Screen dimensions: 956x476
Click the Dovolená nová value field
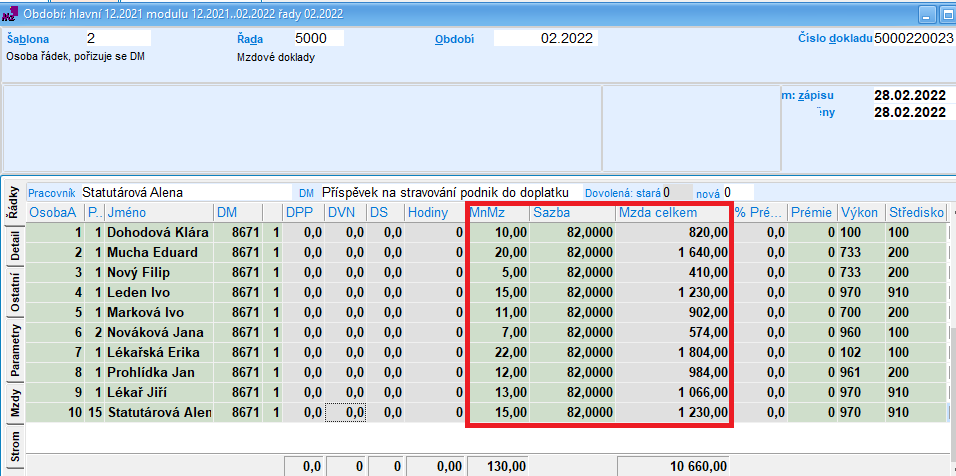[x=739, y=193]
